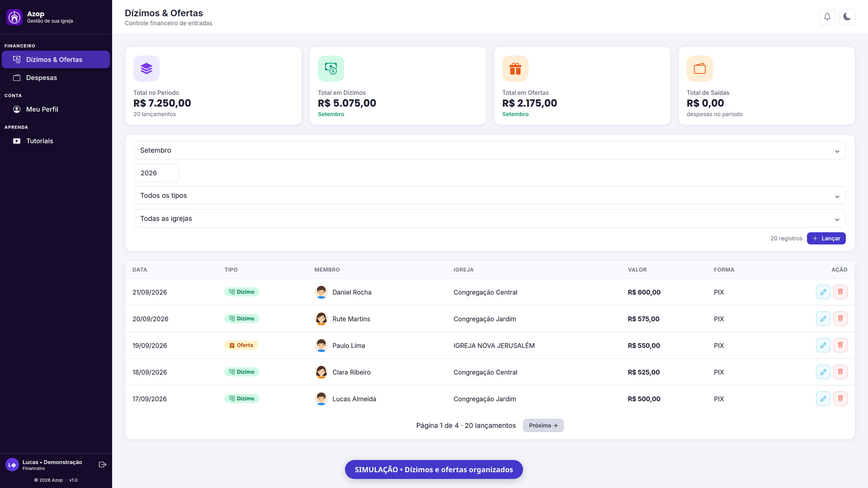Expand the Setembro month dropdown
The width and height of the screenshot is (868, 488).
(x=490, y=150)
